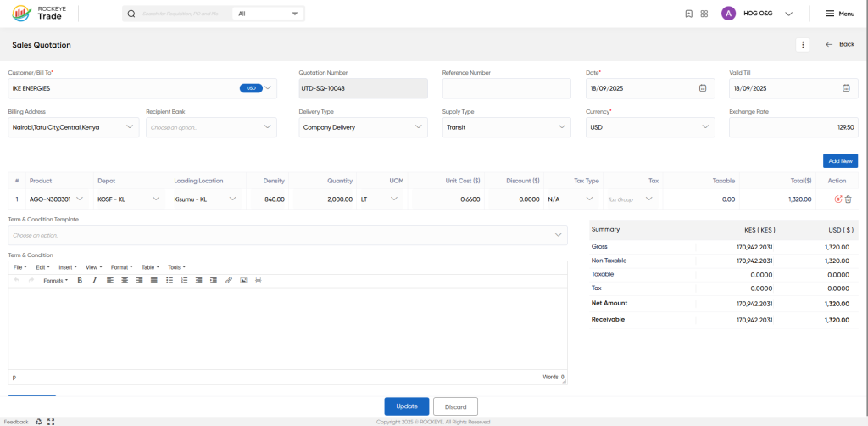Open the Delivery Type dropdown
The width and height of the screenshot is (868, 426).
tap(363, 127)
